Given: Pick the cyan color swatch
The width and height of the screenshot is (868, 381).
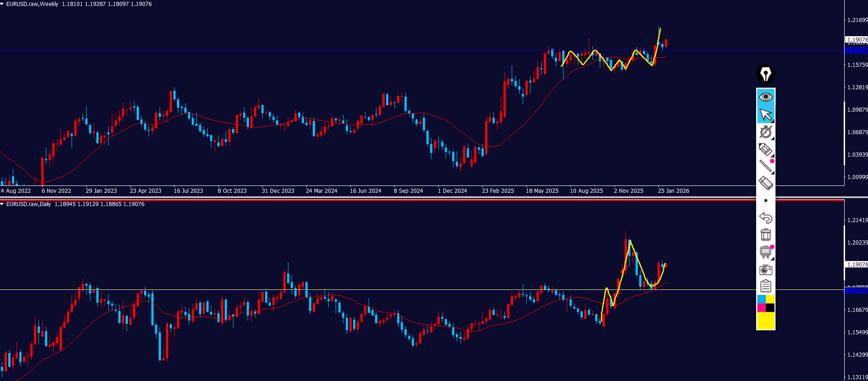Looking at the screenshot, I should (x=761, y=299).
